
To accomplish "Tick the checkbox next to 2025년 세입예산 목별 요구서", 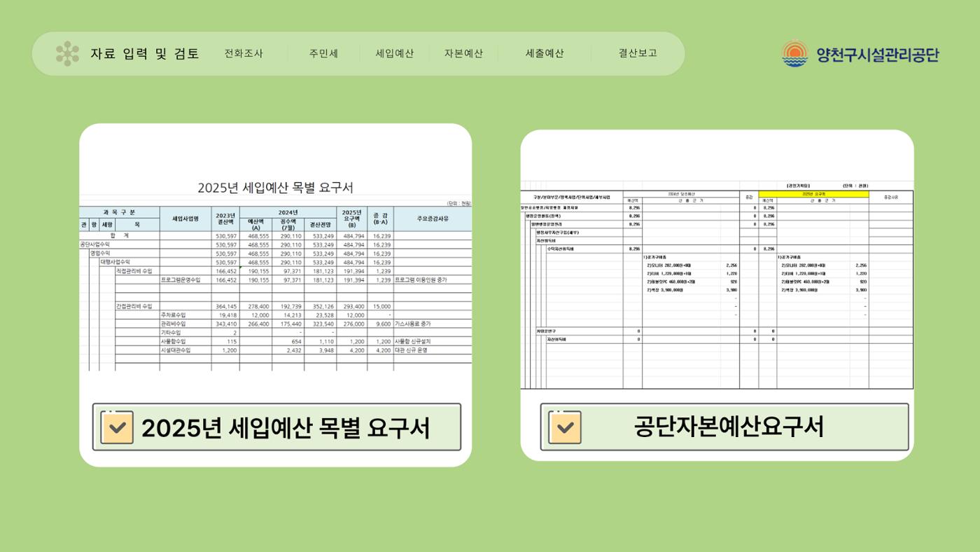I will click(117, 427).
